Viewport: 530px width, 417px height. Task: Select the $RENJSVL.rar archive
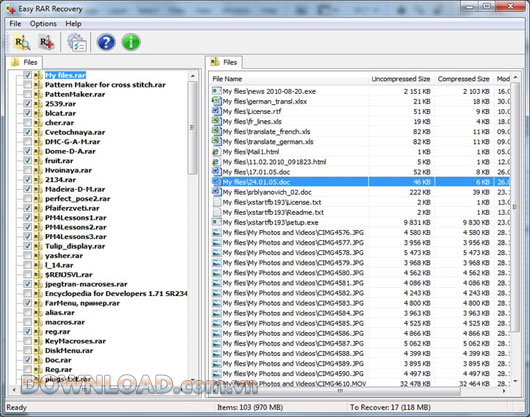[68, 275]
